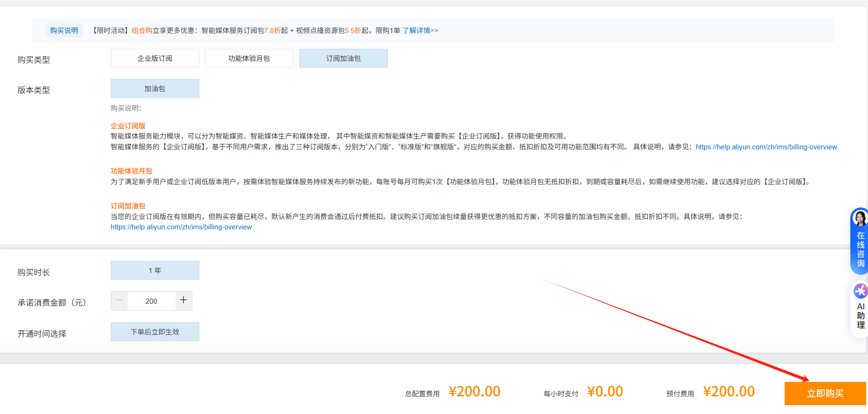Click the 购买说明 label tag

[64, 31]
